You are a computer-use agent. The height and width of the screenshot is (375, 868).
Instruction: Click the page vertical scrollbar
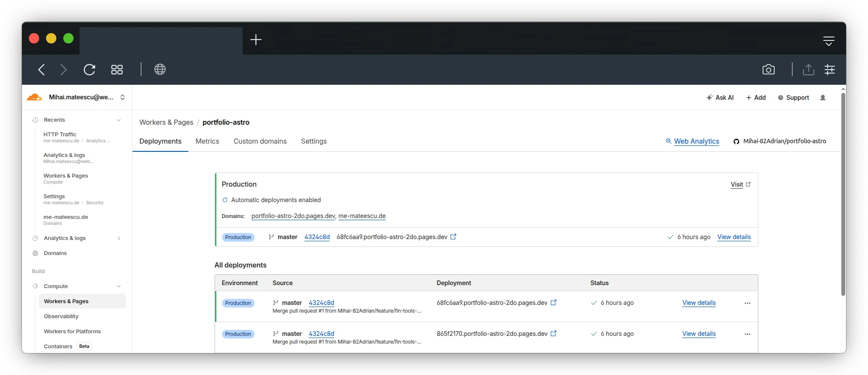843,194
